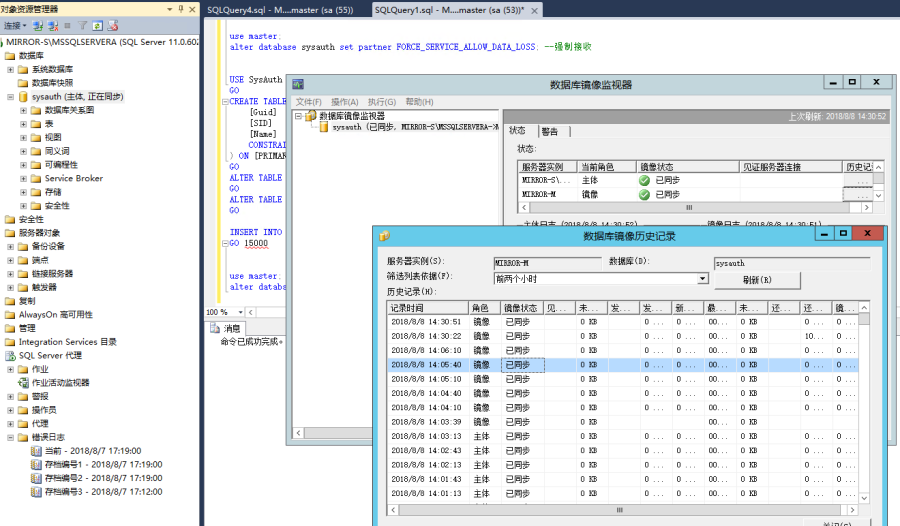Switch to the SQLQuery1.sql tab
Screen dimensions: 900x526
pos(449,10)
